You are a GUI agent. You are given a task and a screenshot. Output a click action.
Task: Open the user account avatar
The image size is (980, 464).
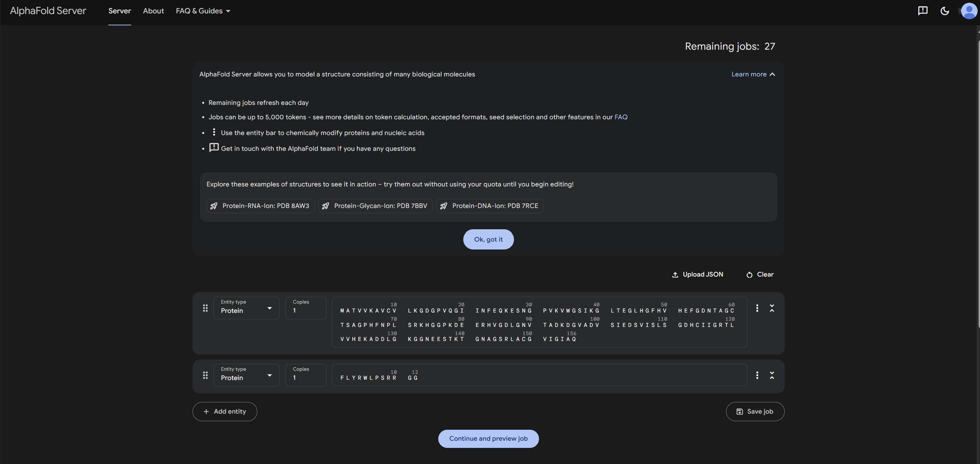click(968, 11)
